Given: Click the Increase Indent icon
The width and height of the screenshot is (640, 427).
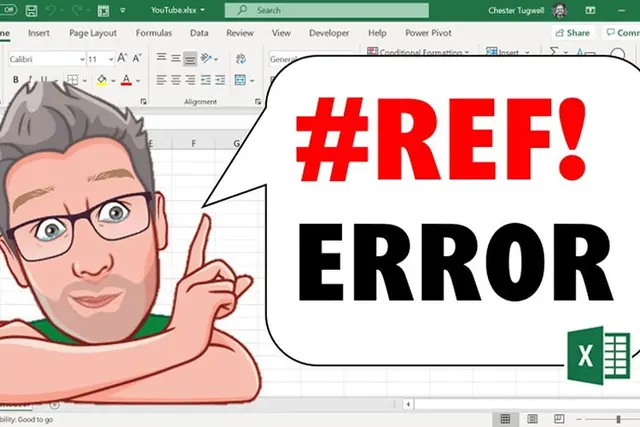Looking at the screenshot, I should pos(220,80).
